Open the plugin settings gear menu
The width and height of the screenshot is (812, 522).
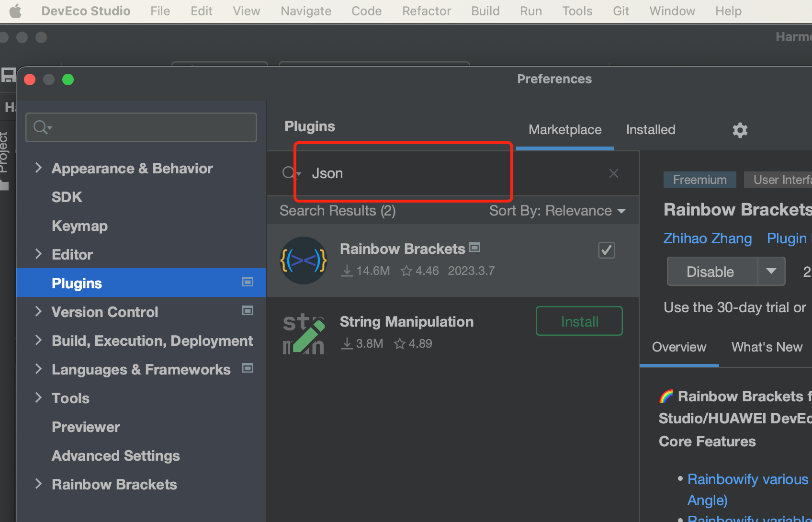point(740,130)
